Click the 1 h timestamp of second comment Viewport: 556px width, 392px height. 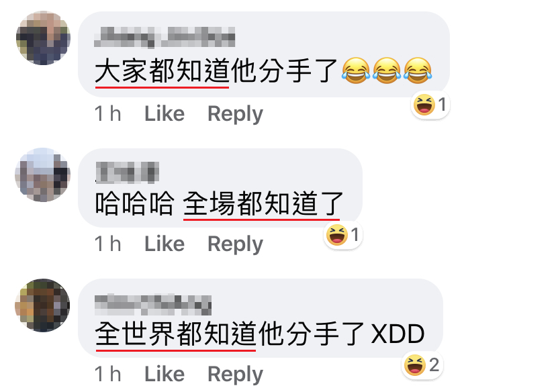point(108,244)
